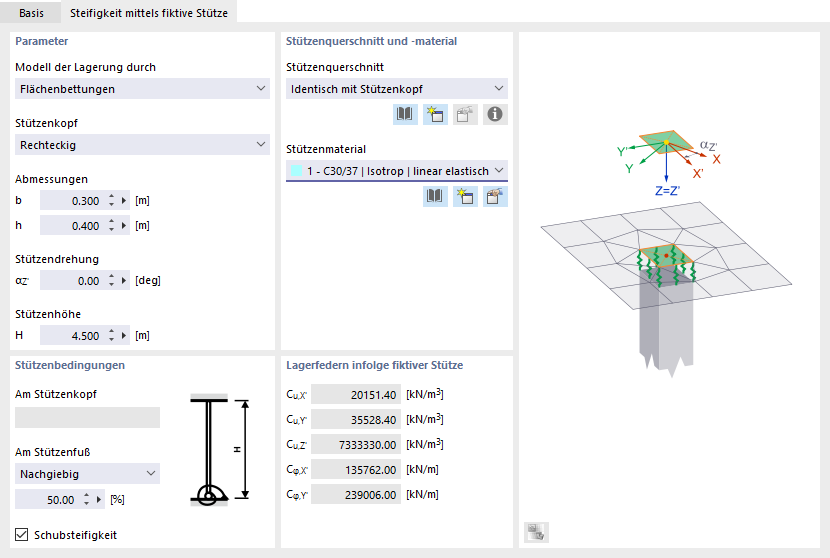Click the preview settings icon in the graphic's corner
The height and width of the screenshot is (558, 830).
[x=536, y=532]
